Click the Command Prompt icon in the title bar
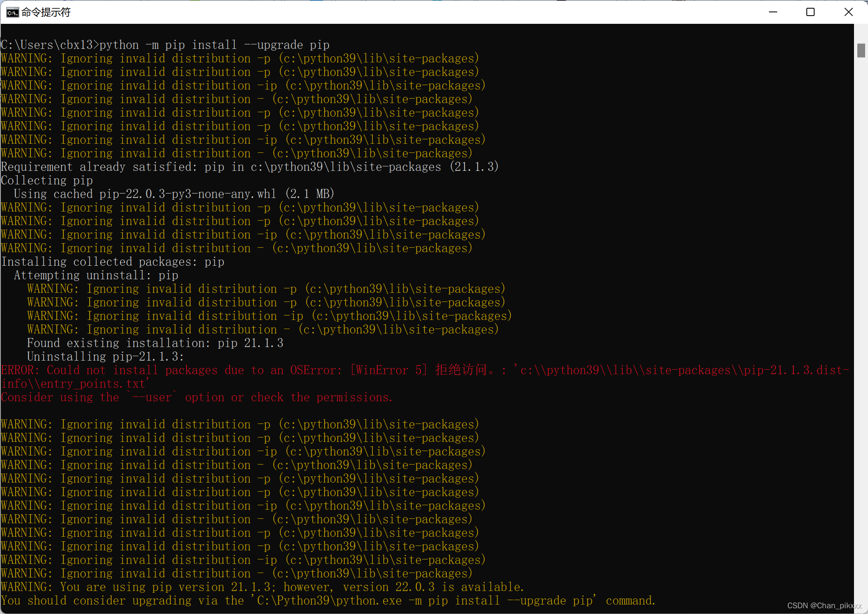The height and width of the screenshot is (614, 868). pos(12,12)
